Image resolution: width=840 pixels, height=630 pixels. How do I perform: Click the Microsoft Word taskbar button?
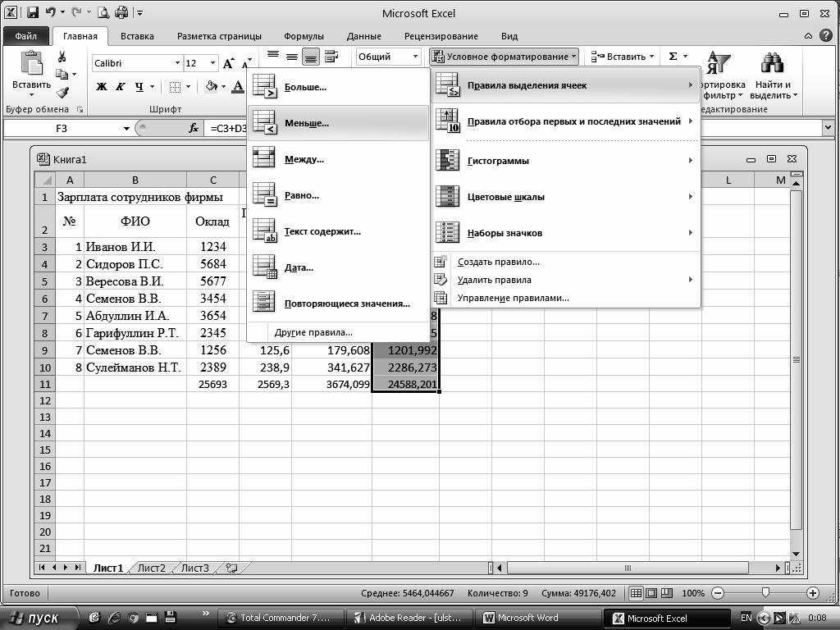[538, 618]
